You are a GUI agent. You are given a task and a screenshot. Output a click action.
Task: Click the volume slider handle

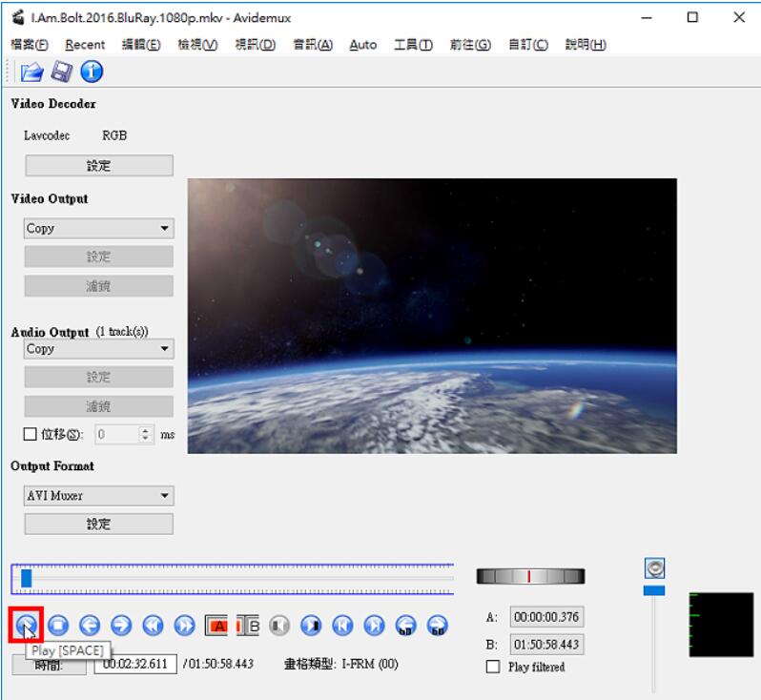pos(654,590)
